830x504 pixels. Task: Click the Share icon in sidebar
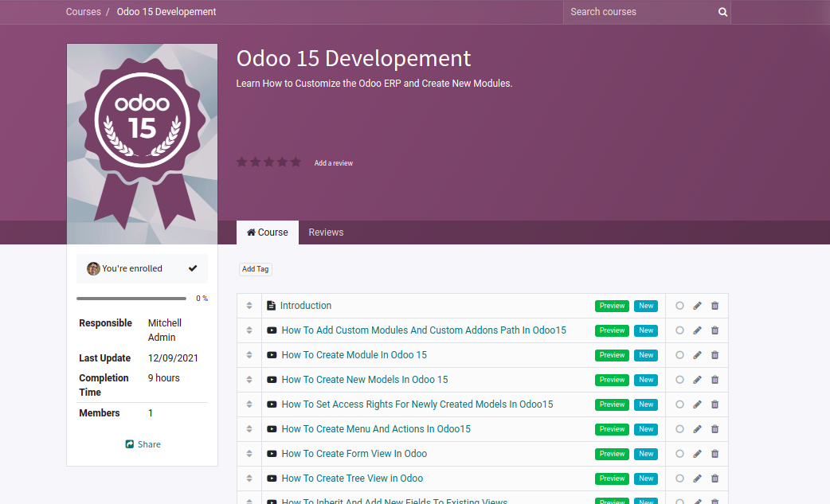click(x=130, y=444)
